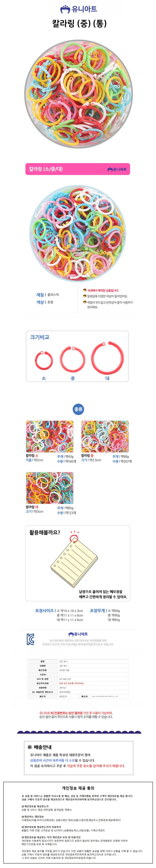Open the 칼라링 대 product thumbnail
This screenshot has height=868, width=156.
(x=50, y=488)
